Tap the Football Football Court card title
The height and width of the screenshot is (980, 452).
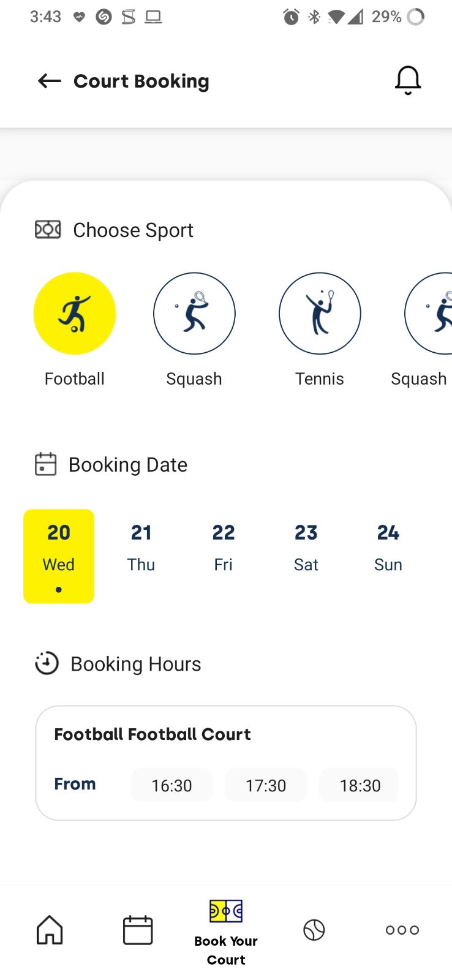click(x=153, y=734)
